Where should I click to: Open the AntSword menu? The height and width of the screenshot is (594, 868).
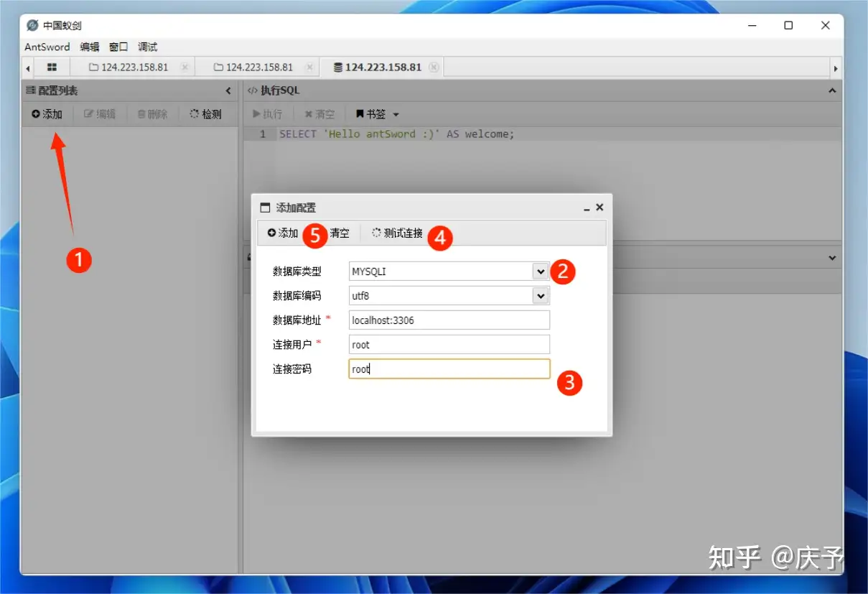[x=47, y=47]
